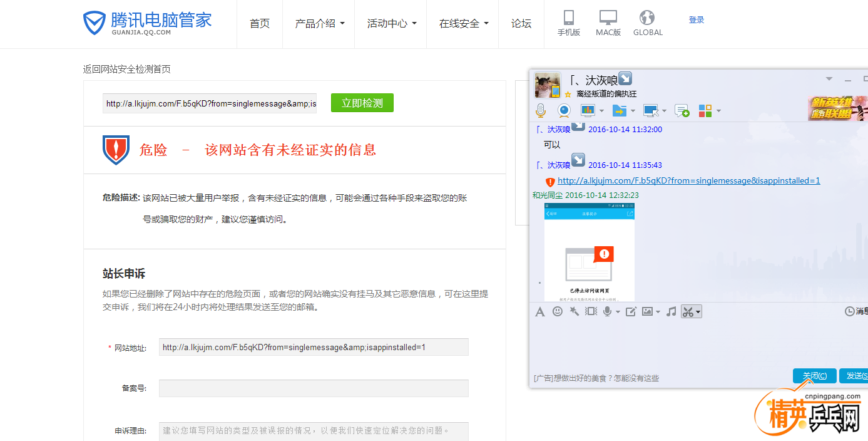Open the message history clock icon
This screenshot has height=441, width=868.
849,311
